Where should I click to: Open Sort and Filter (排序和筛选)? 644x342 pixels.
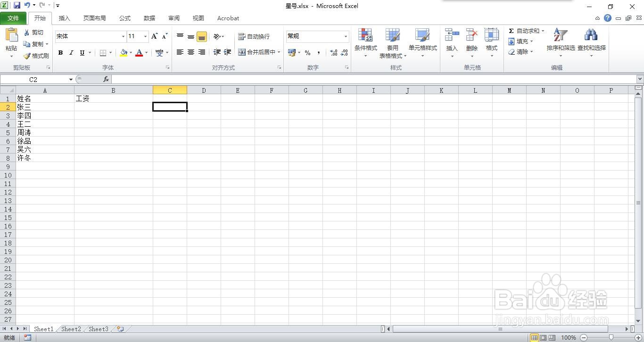click(561, 42)
